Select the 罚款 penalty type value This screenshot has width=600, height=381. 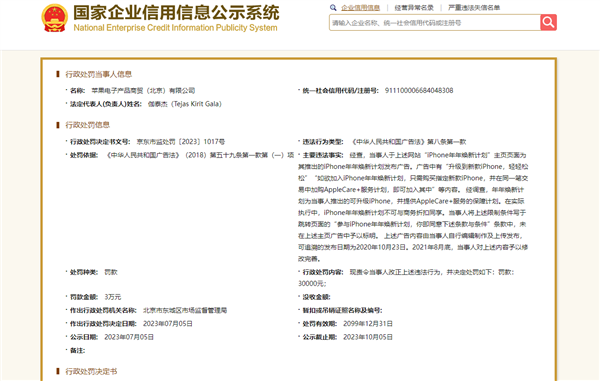pyautogui.click(x=111, y=272)
